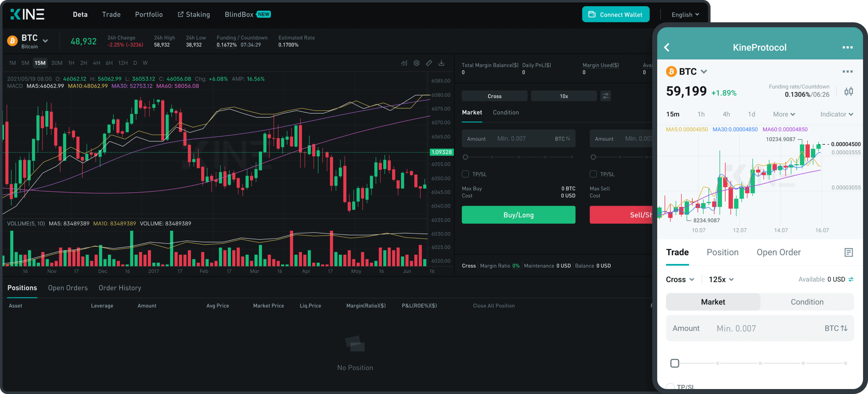Expand the BTC pair selector in desktop header
The height and width of the screenshot is (394, 868).
click(x=45, y=41)
